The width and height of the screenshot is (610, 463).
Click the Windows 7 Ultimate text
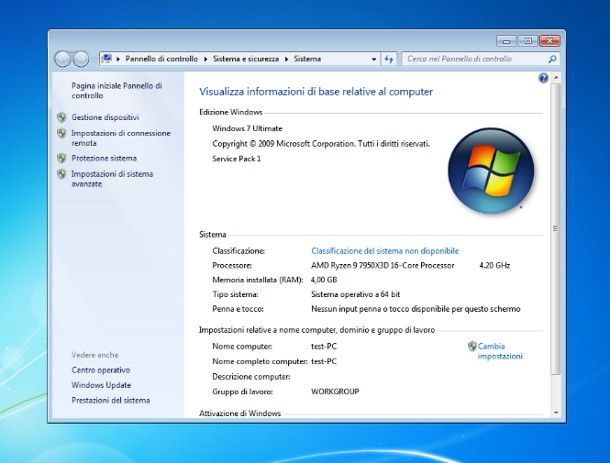[x=247, y=128]
